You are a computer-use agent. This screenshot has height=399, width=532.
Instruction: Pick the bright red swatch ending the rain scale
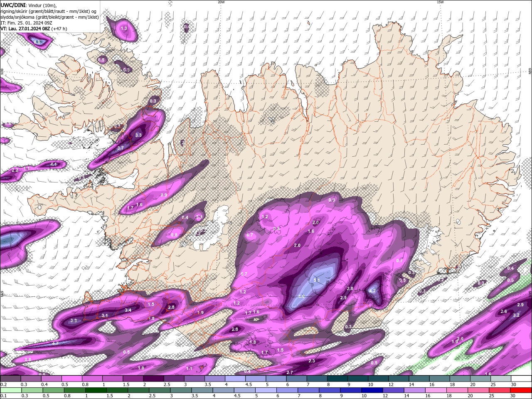521,390
